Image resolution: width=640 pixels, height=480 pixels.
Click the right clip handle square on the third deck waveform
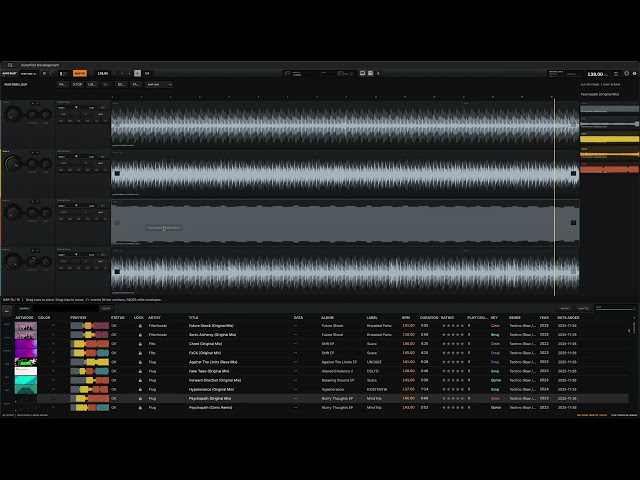click(573, 222)
